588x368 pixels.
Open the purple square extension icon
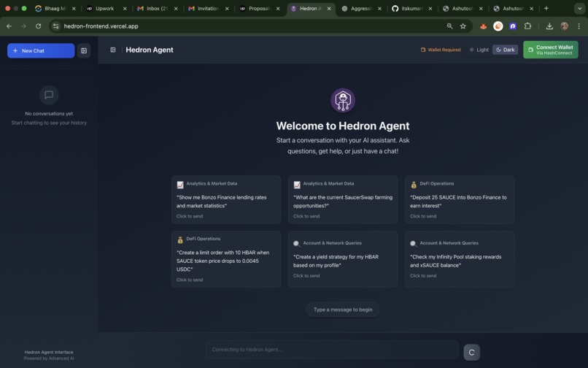(513, 26)
